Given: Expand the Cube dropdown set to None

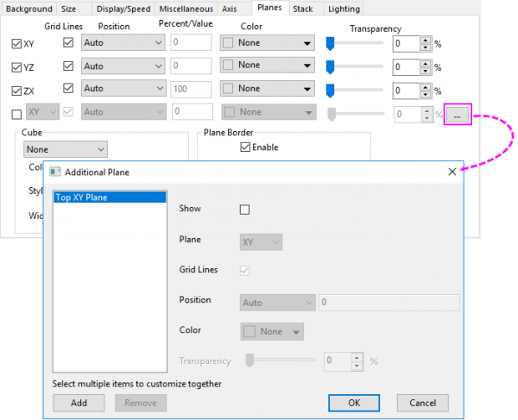Looking at the screenshot, I should pyautogui.click(x=65, y=149).
